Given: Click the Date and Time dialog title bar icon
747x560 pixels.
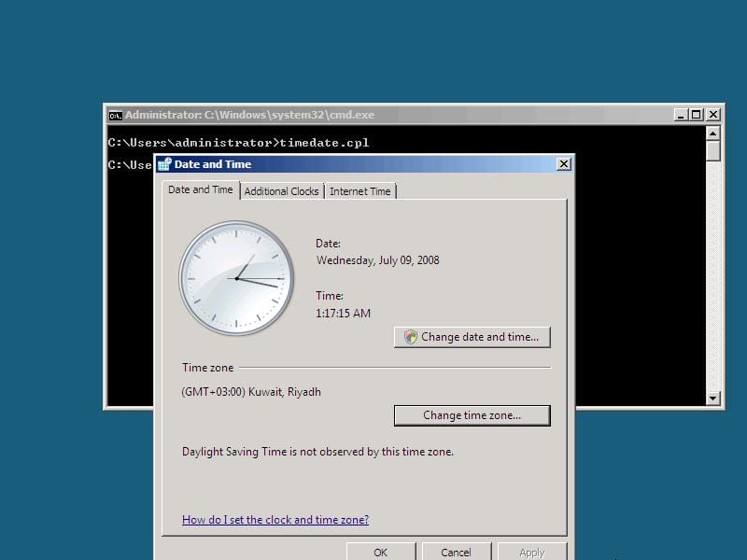Looking at the screenshot, I should [164, 164].
